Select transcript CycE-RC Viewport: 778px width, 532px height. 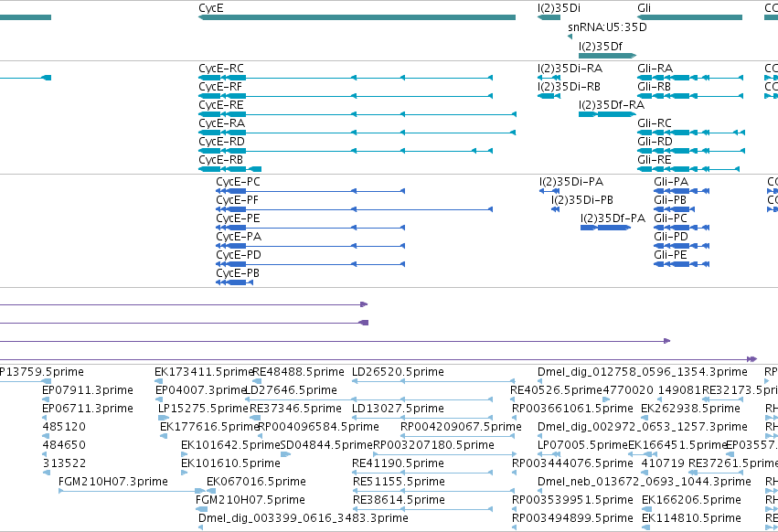(346, 78)
